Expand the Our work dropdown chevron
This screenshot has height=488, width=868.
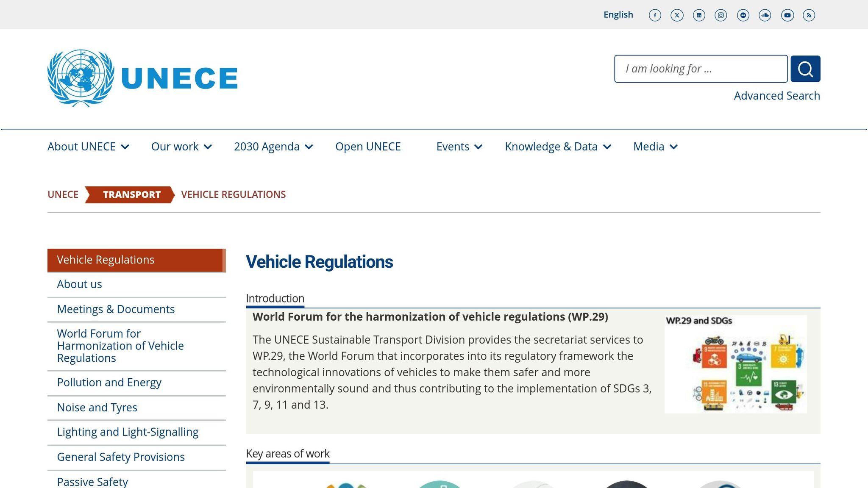coord(208,147)
